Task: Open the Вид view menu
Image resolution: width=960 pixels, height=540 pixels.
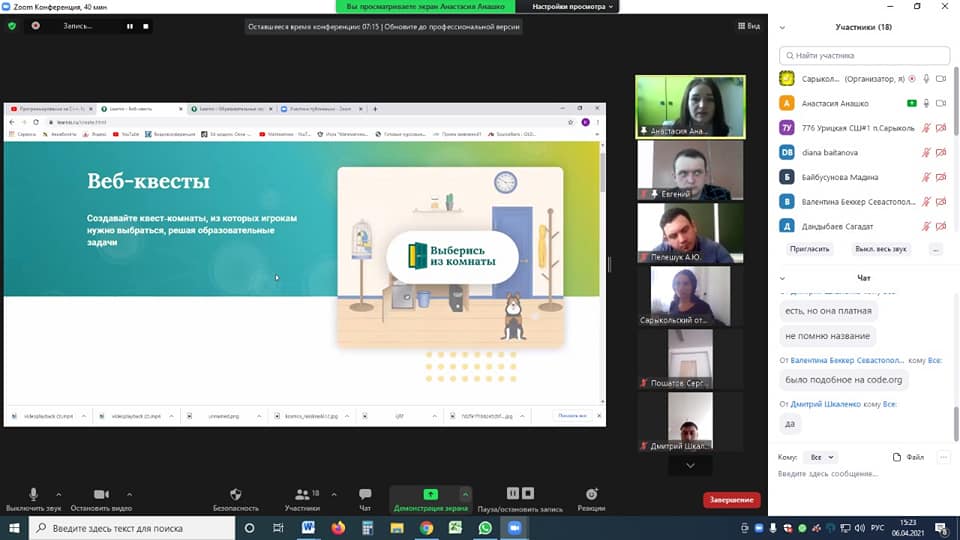Action: pyautogui.click(x=748, y=26)
